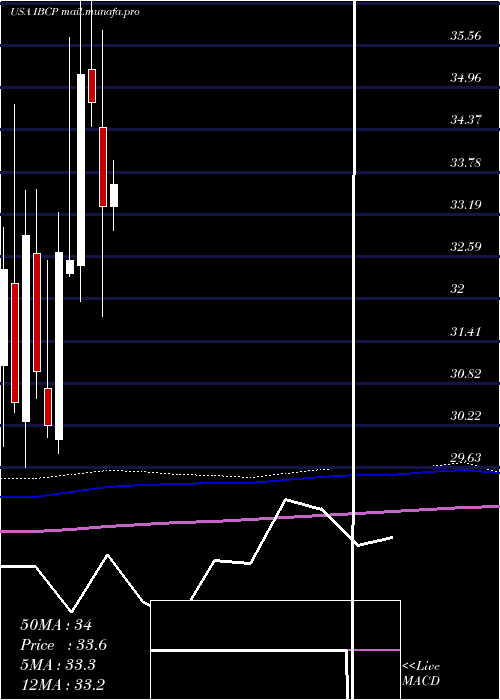Click the 32.59 price axis label
Viewport: 500px width, 700px height.
click(465, 246)
